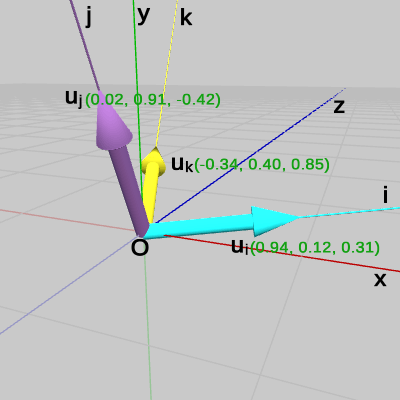
Task: Select the u_j coordinates label (0.02, 0.91, -0.42)
Action: click(x=153, y=100)
